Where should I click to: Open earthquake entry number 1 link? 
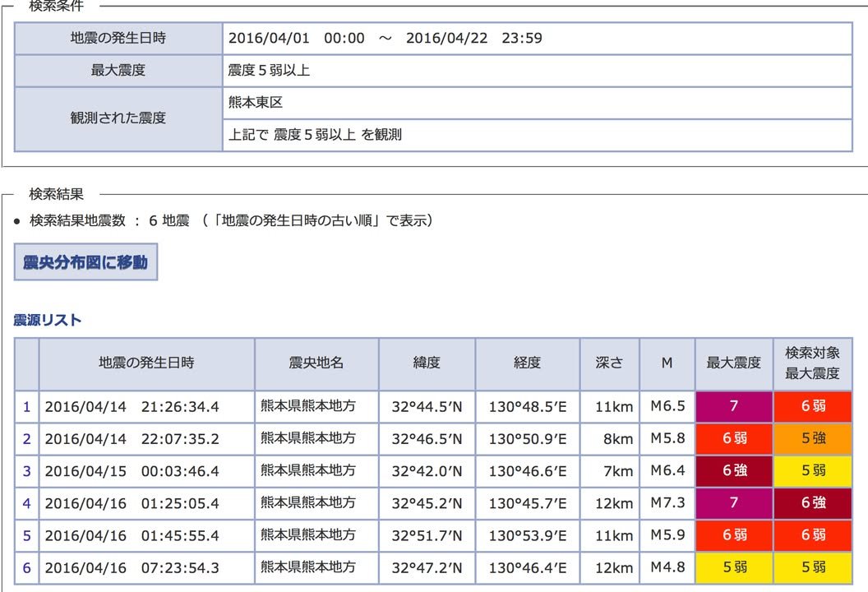pos(26,406)
